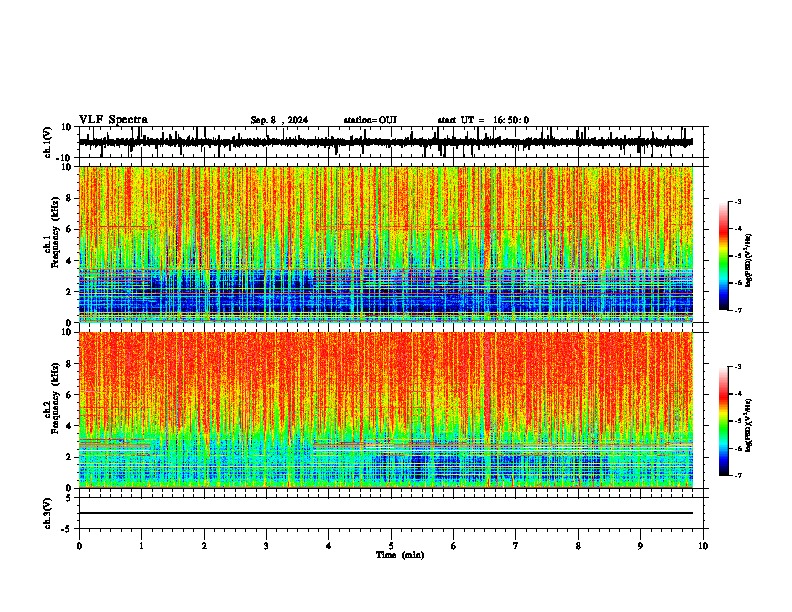Screen dimensions: 792x612
Task: Click the "1" tick on the time axis
Action: tap(141, 546)
